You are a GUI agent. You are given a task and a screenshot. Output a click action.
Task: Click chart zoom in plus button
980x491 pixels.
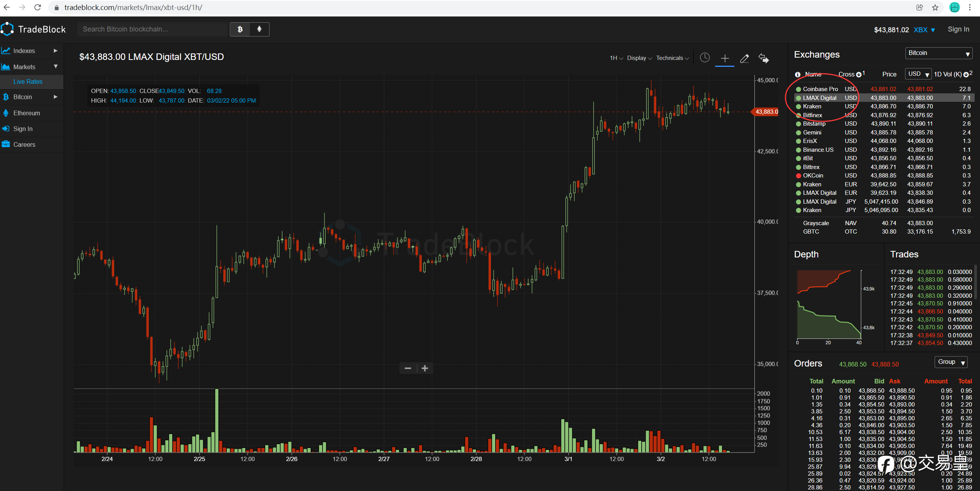[x=425, y=368]
